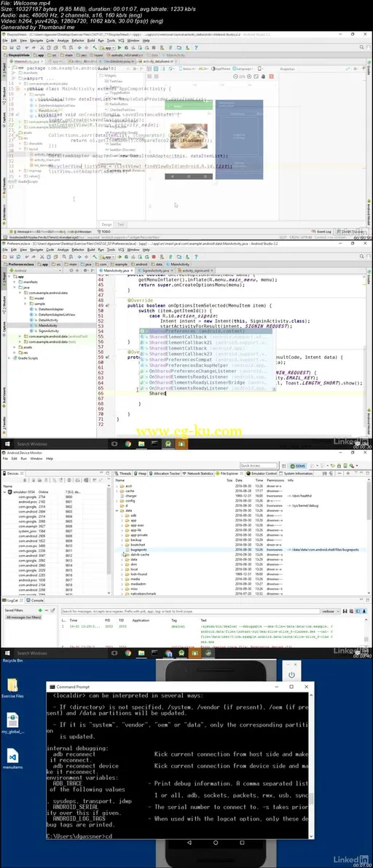Switch to Console tab beside LogCat

(36, 600)
